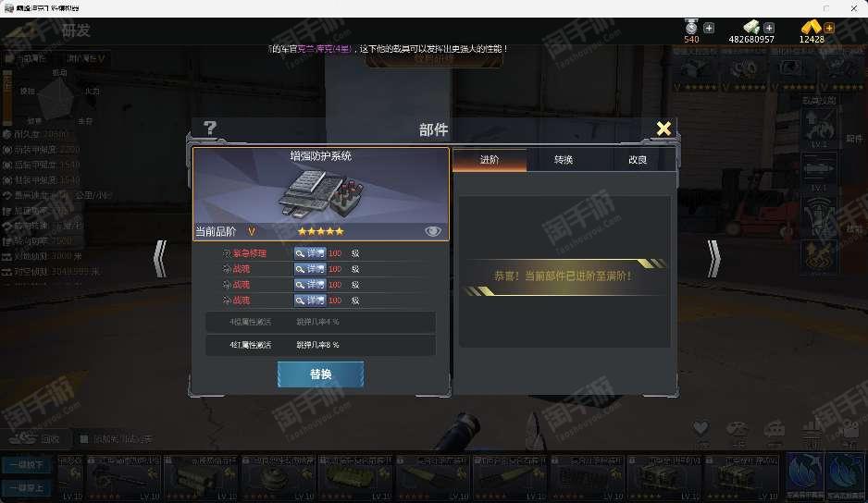Click the gold bars icon above 12428
868x503 pixels.
tap(811, 27)
